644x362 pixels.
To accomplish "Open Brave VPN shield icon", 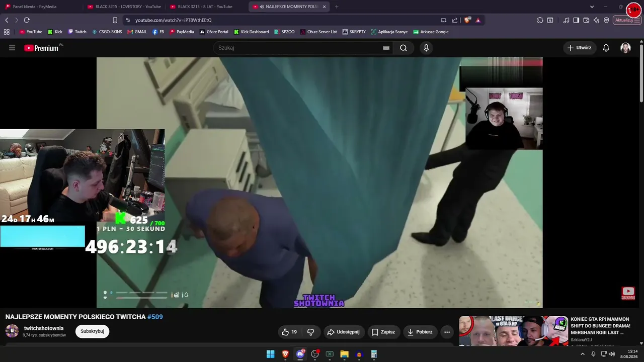I will [606, 20].
